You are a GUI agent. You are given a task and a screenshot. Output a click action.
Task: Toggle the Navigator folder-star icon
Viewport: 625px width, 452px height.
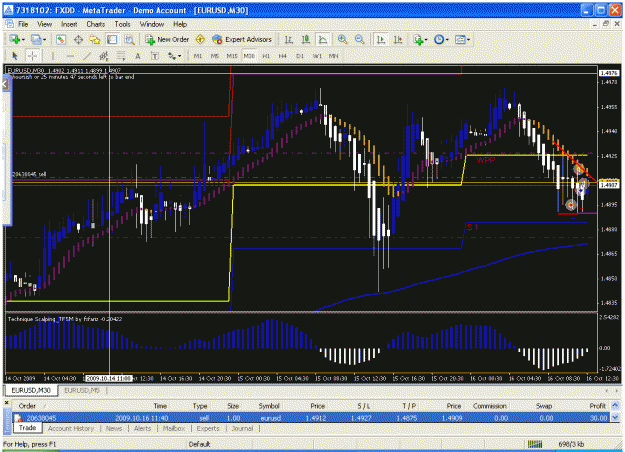(x=95, y=39)
